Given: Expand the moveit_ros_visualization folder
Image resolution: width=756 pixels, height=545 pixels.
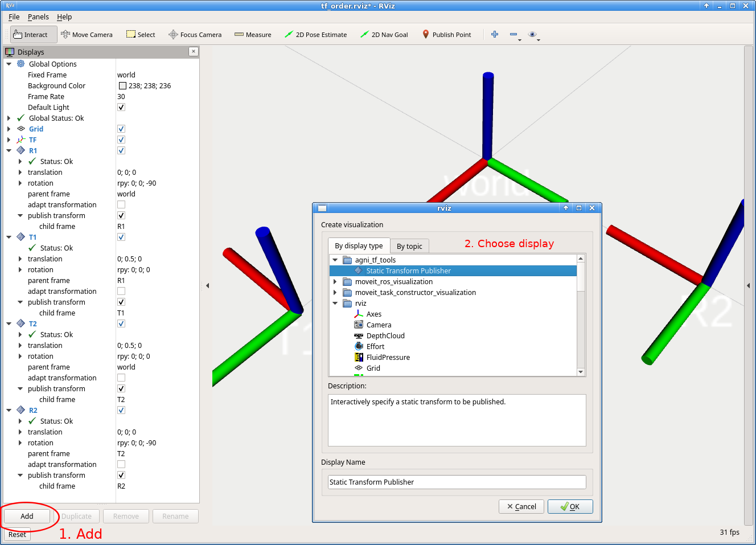Looking at the screenshot, I should coord(335,281).
